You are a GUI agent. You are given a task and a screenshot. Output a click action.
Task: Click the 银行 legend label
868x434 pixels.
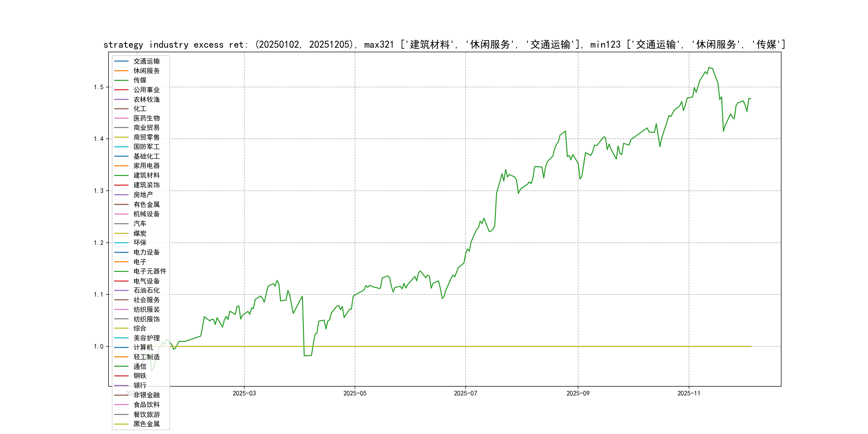(140, 385)
